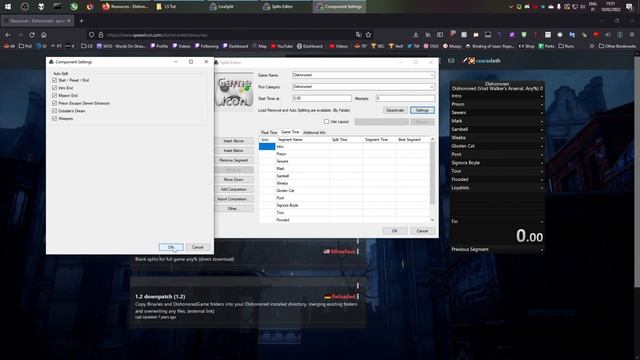Show more bookmarks via the double chevron
The image size is (640, 360).
[x=591, y=46]
